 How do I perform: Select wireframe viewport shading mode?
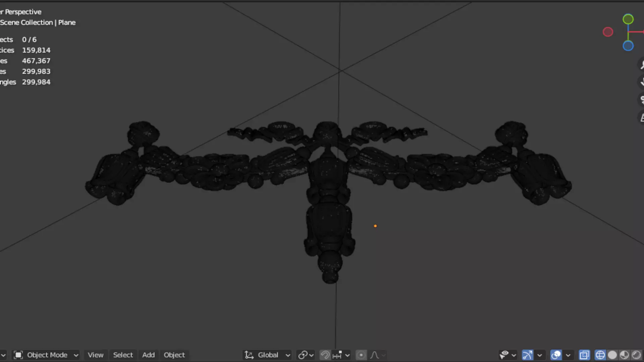point(600,355)
